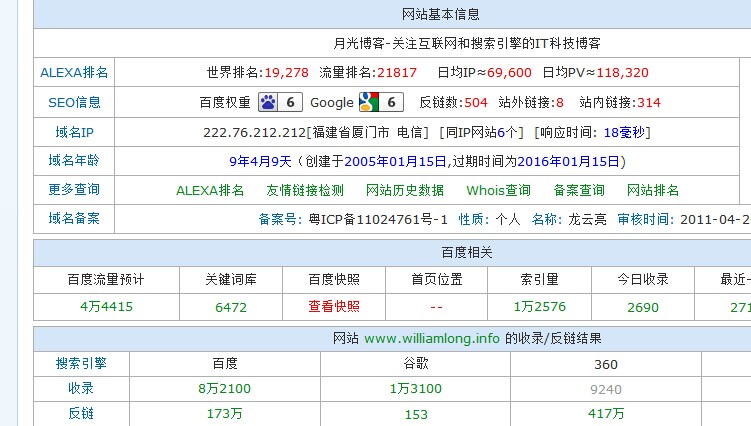Viewport: 751px width, 426px height.
Task: Open the 备案查询 link
Action: point(579,190)
